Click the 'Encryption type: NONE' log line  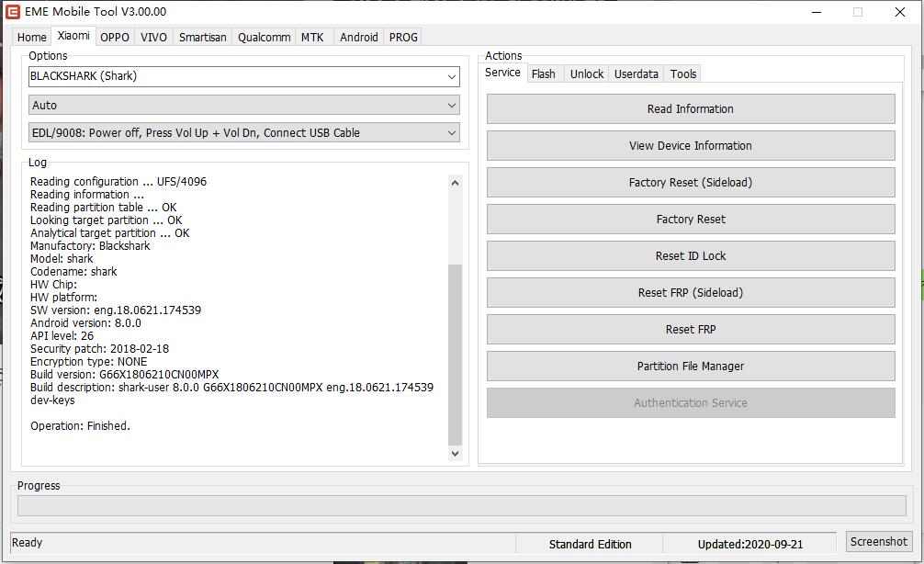(x=88, y=362)
